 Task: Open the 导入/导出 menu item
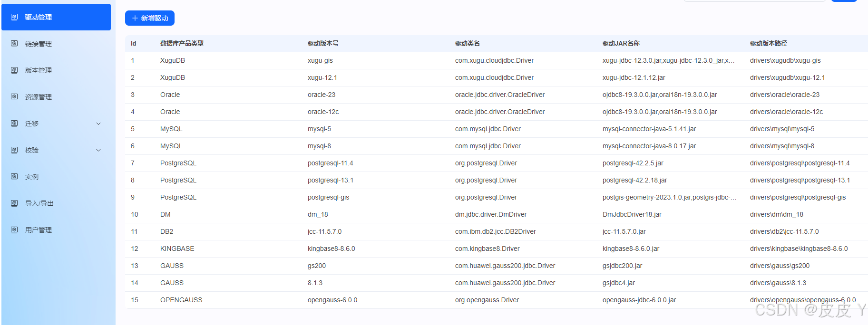tap(56, 203)
